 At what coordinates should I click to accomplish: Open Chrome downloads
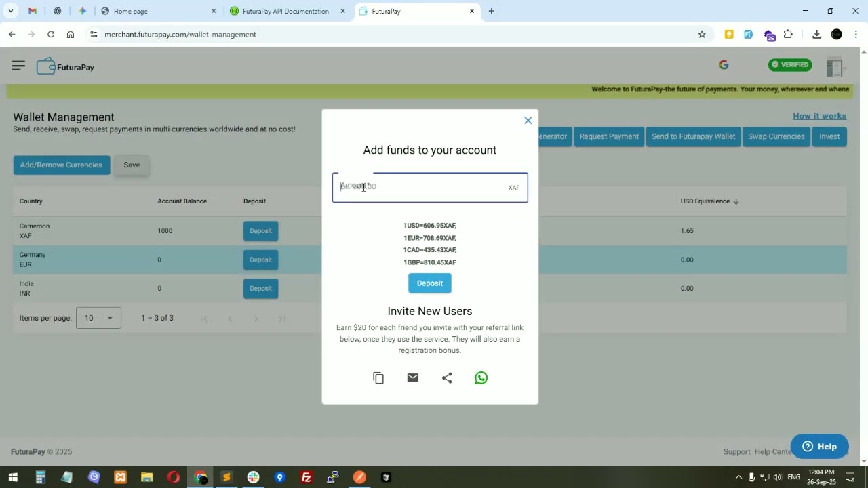tap(816, 34)
